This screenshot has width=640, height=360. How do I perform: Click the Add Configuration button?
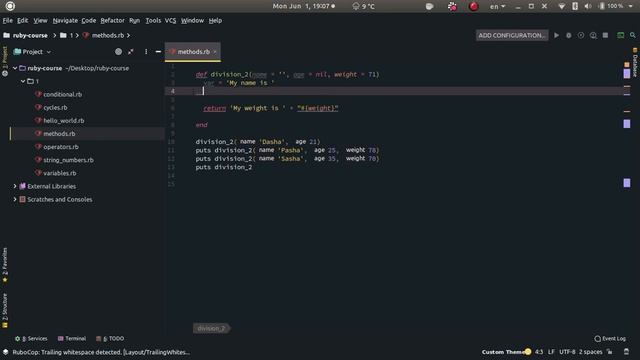[511, 36]
